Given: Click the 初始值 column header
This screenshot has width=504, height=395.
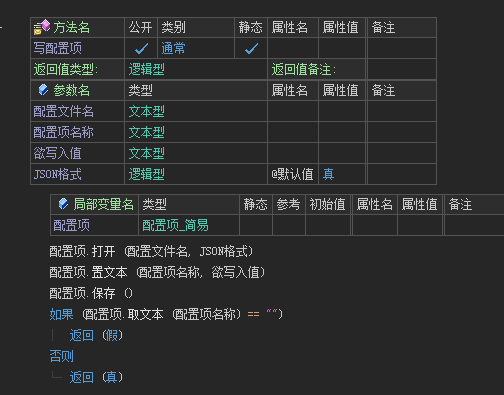Looking at the screenshot, I should click(327, 204).
